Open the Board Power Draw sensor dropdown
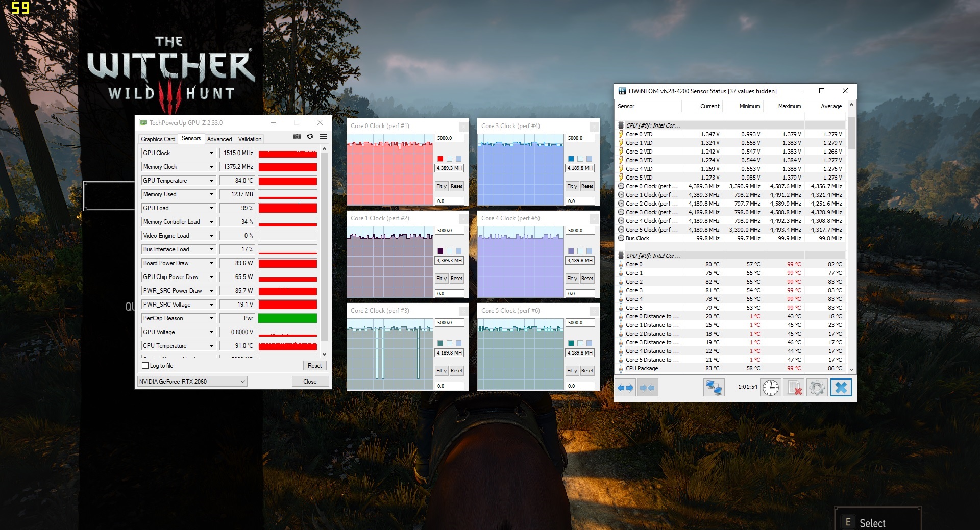This screenshot has width=980, height=530. coord(211,263)
